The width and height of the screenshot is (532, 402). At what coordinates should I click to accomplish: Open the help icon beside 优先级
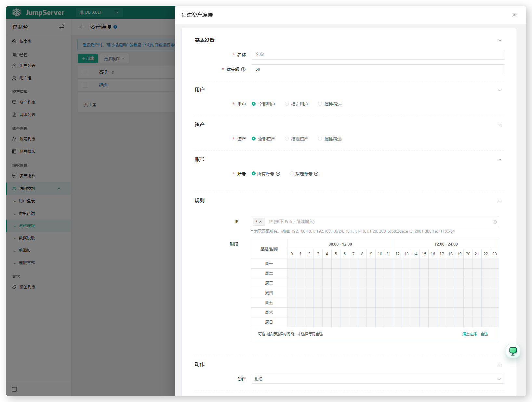click(x=243, y=69)
